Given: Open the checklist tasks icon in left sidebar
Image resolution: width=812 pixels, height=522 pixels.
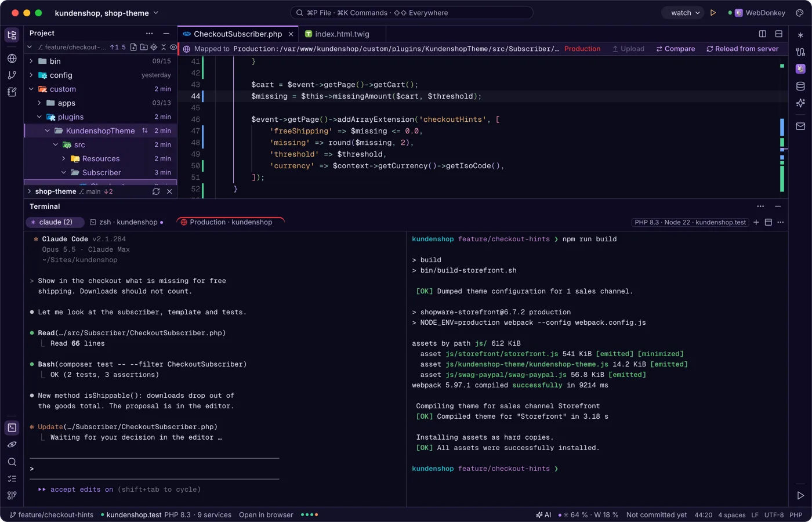Looking at the screenshot, I should [x=12, y=478].
